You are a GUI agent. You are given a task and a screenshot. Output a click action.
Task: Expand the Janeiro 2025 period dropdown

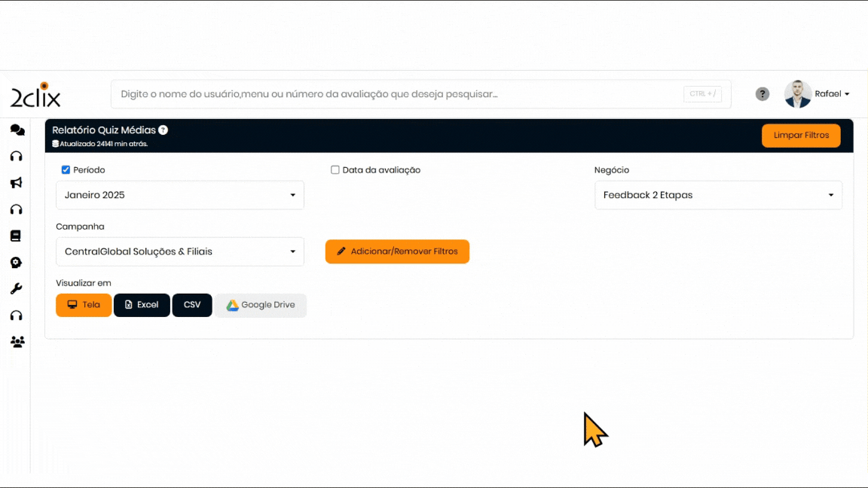pyautogui.click(x=180, y=195)
